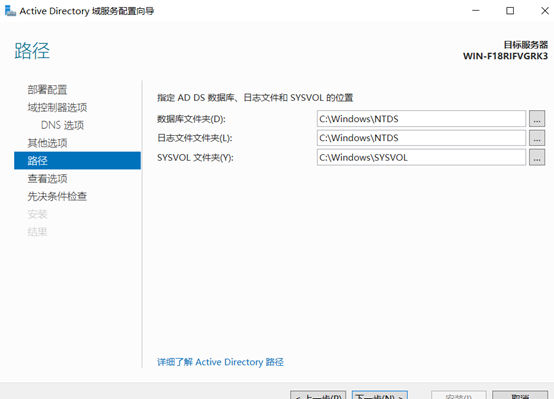Click the Active Directory wizard title bar icon
Image resolution: width=554 pixels, height=399 pixels.
[x=10, y=11]
